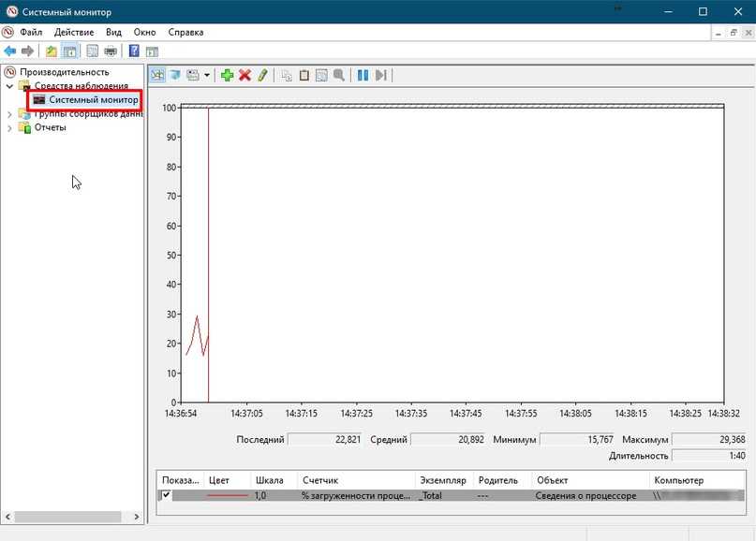Uncheck the Show checkbox for processor counter

click(167, 495)
